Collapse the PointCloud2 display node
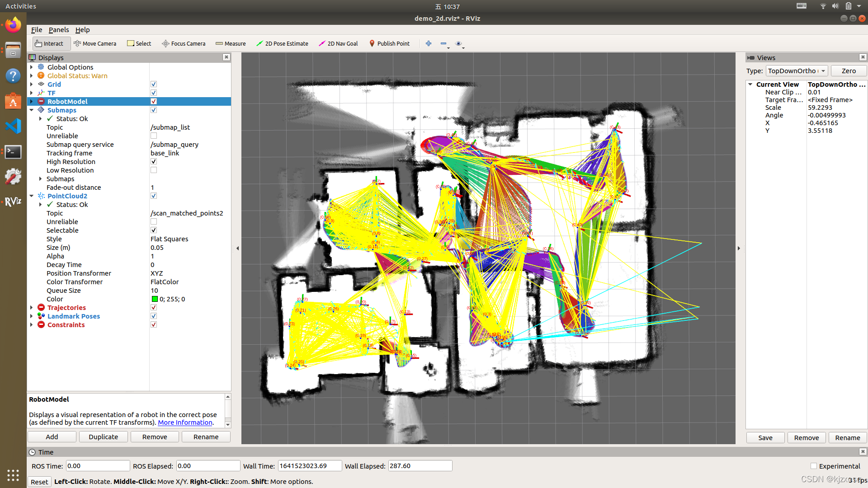Image resolution: width=868 pixels, height=488 pixels. pyautogui.click(x=32, y=196)
